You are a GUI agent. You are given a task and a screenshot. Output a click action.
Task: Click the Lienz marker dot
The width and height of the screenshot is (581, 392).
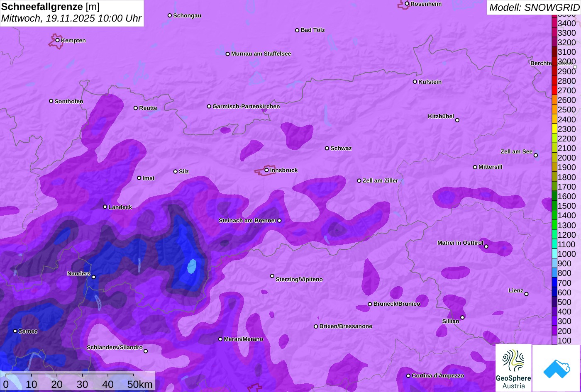526,294
